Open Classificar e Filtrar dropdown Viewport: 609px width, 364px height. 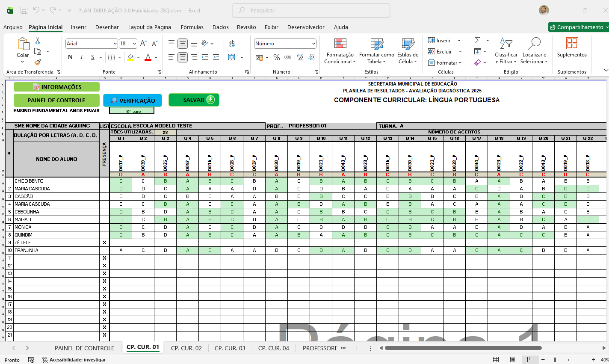click(x=506, y=51)
